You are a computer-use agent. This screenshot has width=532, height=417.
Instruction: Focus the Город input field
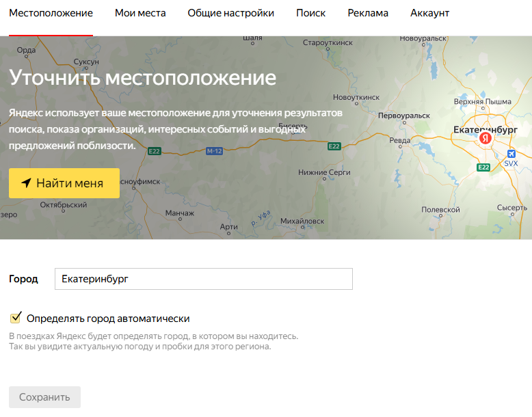203,279
